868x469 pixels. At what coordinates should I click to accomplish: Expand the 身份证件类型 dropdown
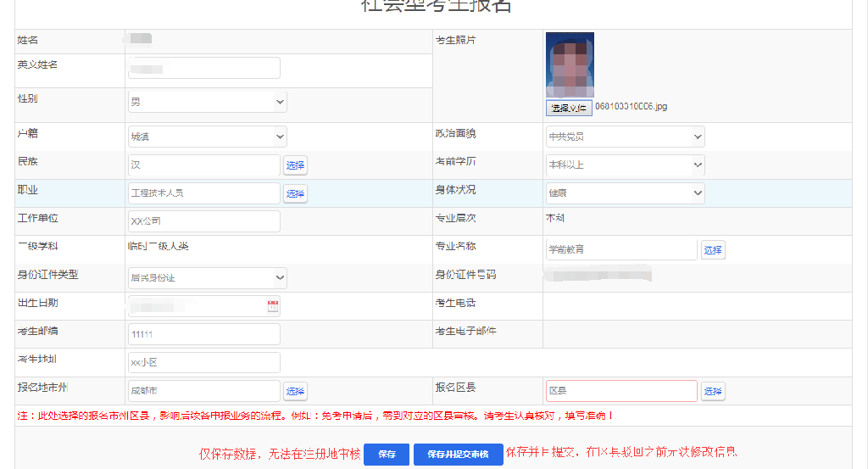207,277
